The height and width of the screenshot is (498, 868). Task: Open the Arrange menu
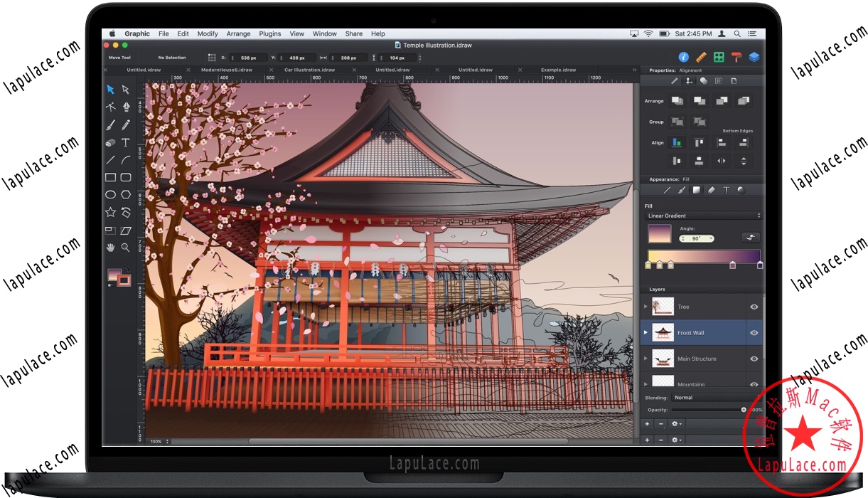(x=239, y=33)
